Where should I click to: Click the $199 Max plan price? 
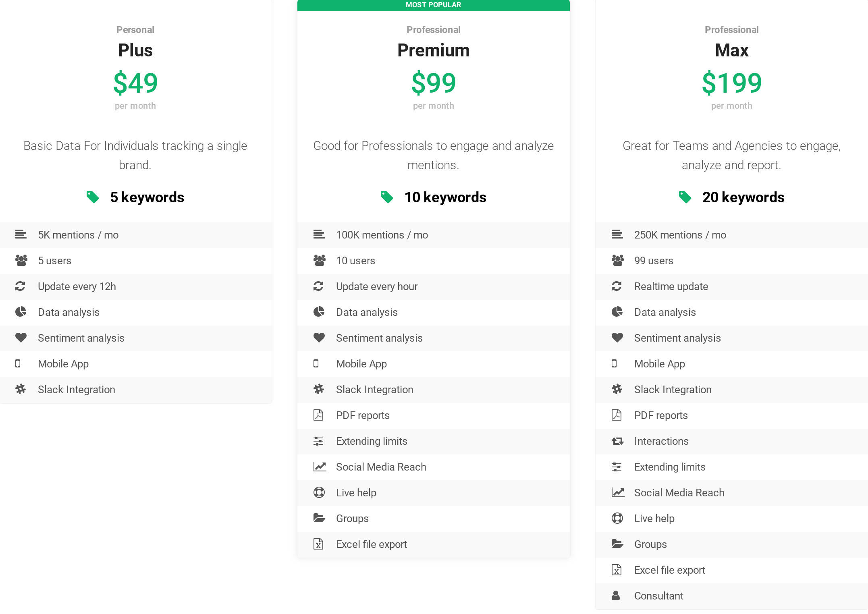tap(731, 83)
